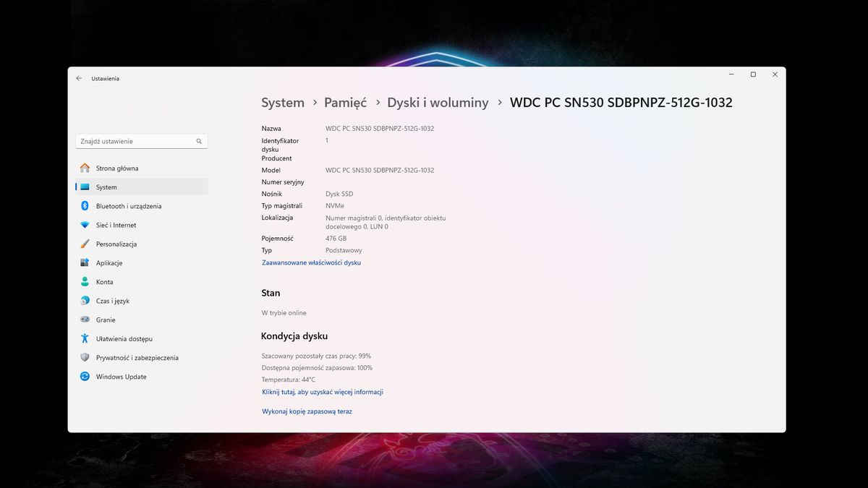Select System in the sidebar
Screen dimensions: 868x488
click(106, 187)
